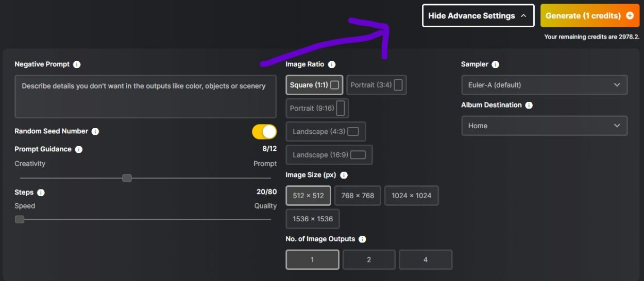Select the Portrait (3:4) image ratio
This screenshot has width=644, height=281.
[376, 85]
